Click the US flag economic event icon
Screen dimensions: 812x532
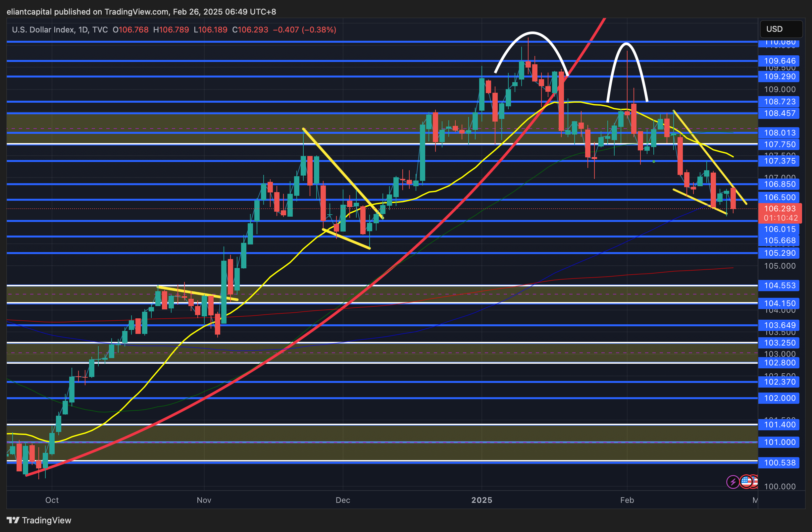[746, 482]
